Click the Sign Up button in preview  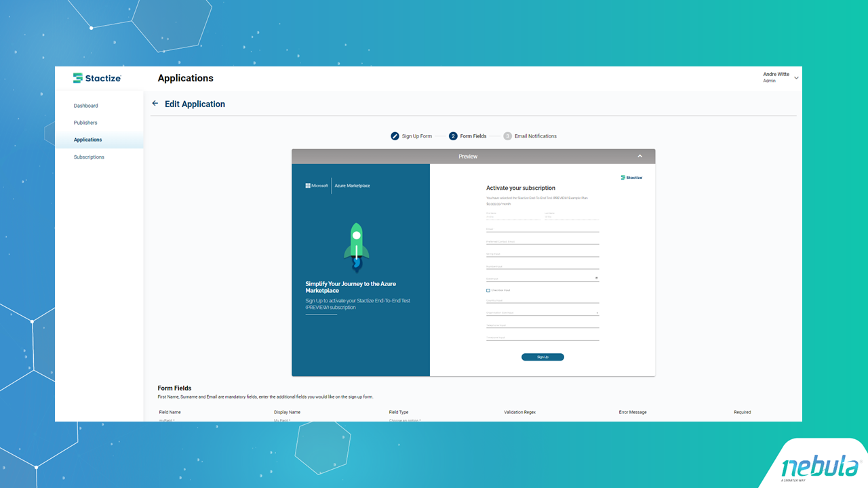click(542, 357)
